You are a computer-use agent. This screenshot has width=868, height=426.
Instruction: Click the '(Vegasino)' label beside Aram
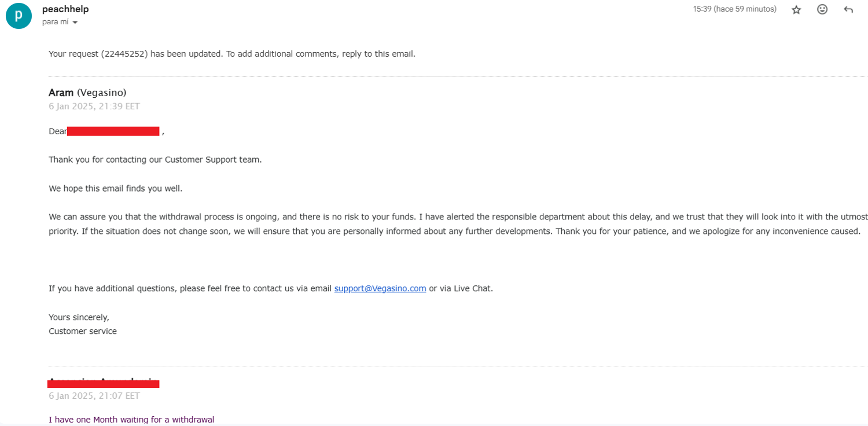tap(102, 93)
